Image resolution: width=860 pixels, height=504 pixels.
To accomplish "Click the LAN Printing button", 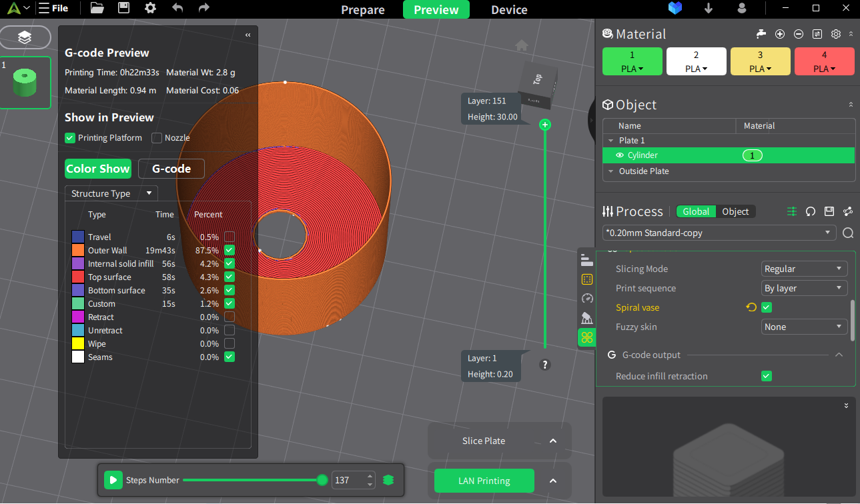I will click(x=484, y=481).
